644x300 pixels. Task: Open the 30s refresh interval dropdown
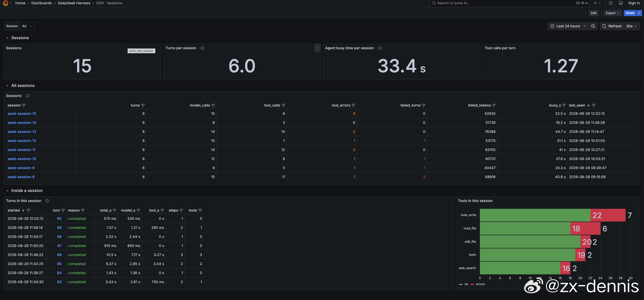tap(632, 26)
